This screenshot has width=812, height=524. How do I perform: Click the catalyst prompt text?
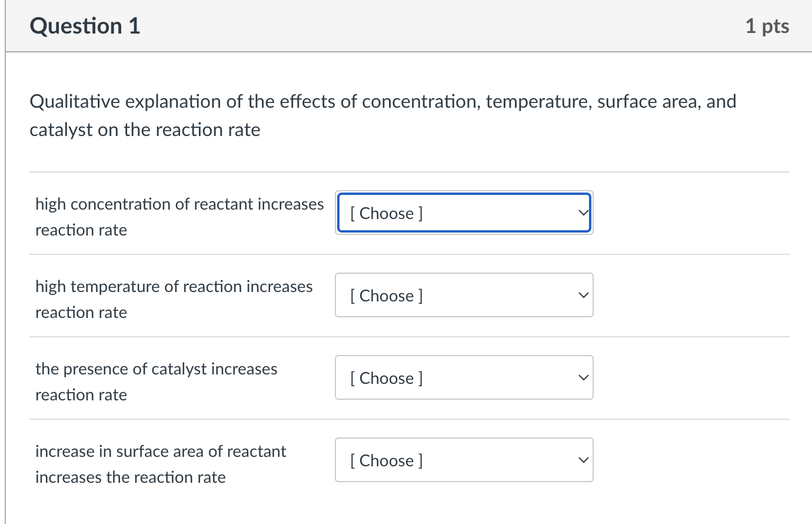tap(156, 382)
